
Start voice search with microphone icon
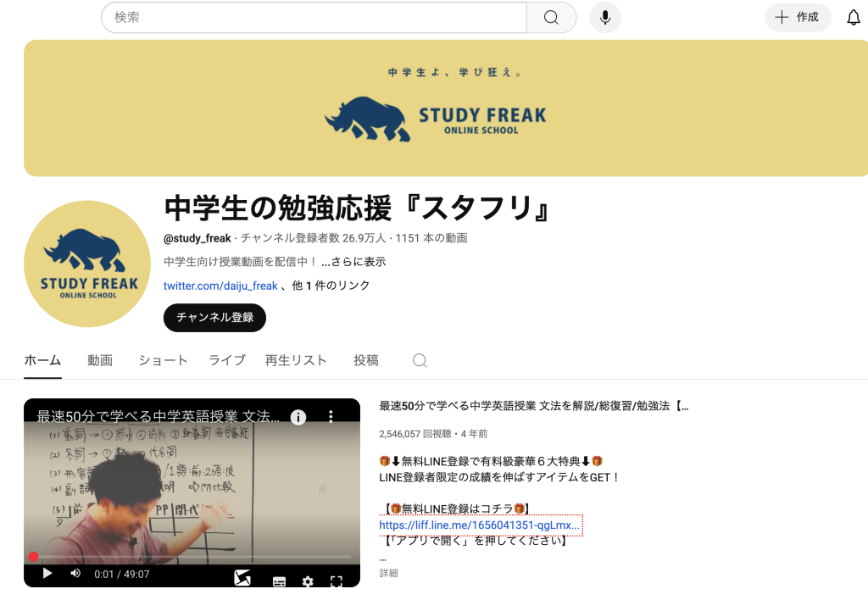tap(605, 17)
